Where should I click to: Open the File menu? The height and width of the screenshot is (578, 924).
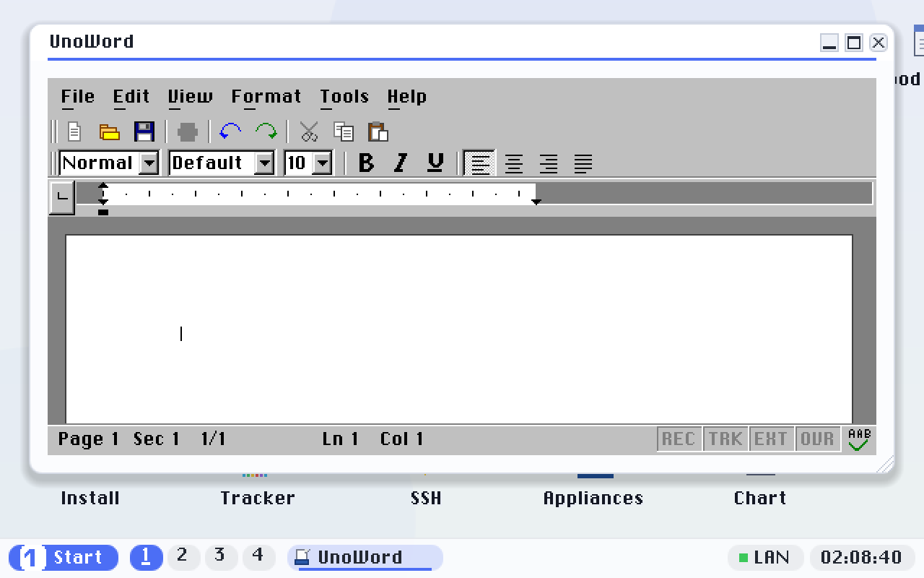[x=78, y=97]
